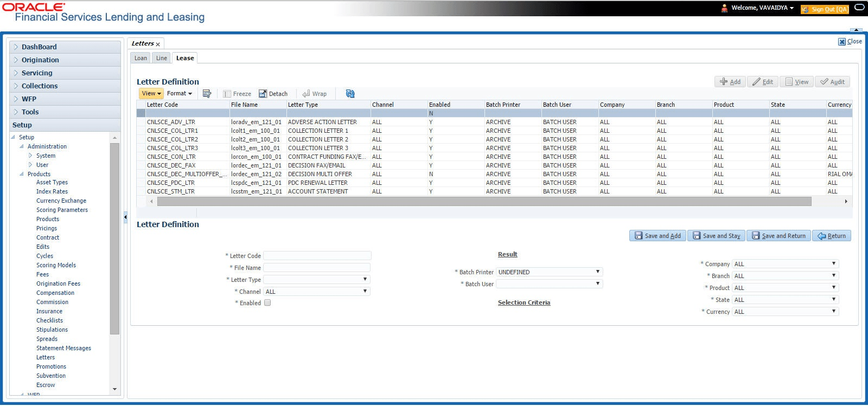Collapse the Administration tree node
This screenshot has height=406, width=868.
tap(22, 146)
